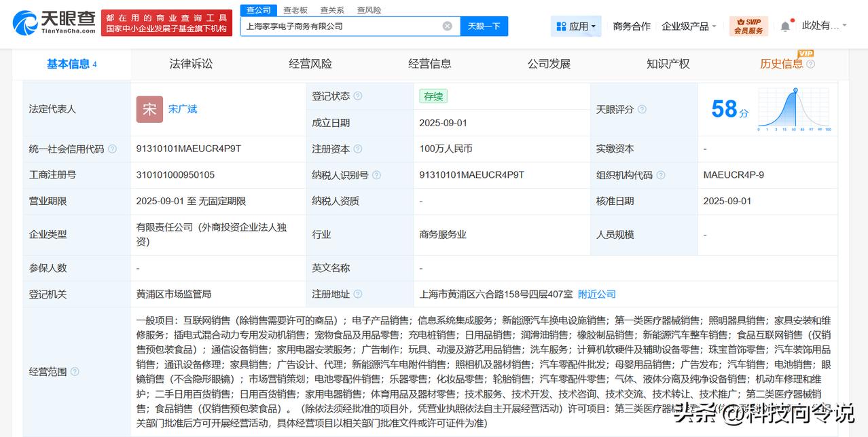Click the 100万人民币 registered capital value
Screen dimensions: 868x437
pos(446,149)
